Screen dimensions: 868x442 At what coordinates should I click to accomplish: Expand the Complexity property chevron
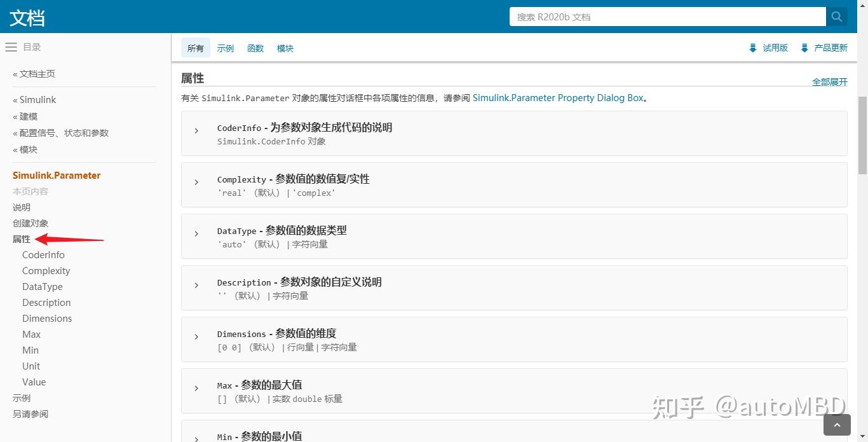(196, 182)
